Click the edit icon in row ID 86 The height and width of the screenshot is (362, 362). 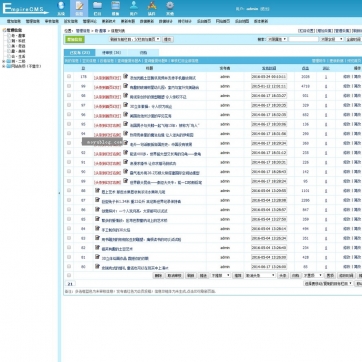[x=97, y=209]
